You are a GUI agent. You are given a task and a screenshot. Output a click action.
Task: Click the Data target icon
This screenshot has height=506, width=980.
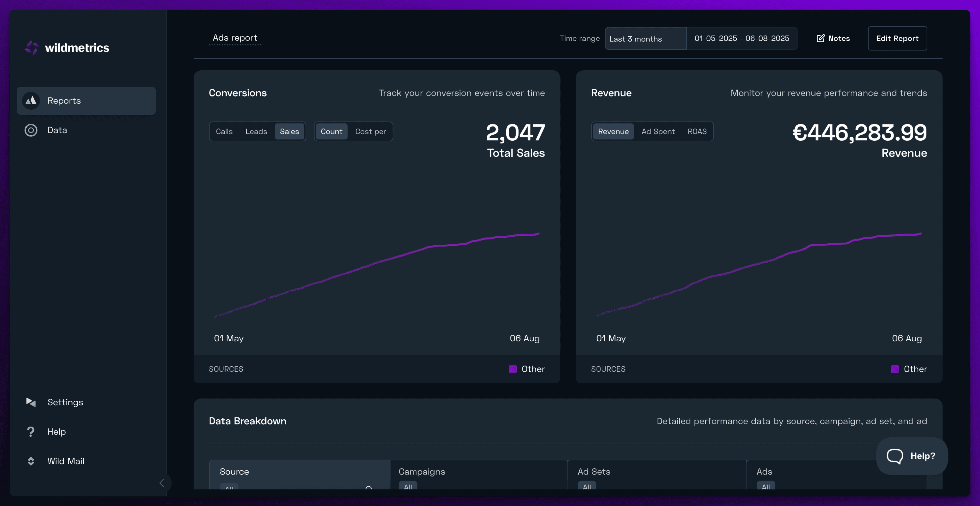[x=31, y=130]
